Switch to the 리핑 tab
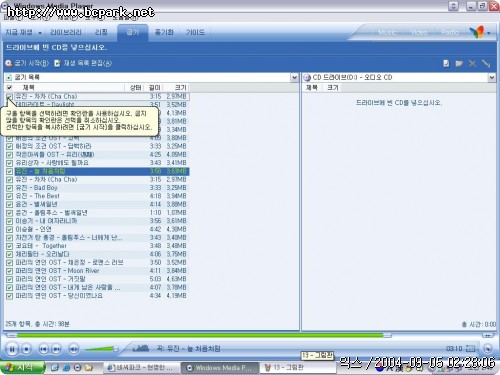Viewport: 500px width, 375px height. [x=101, y=32]
